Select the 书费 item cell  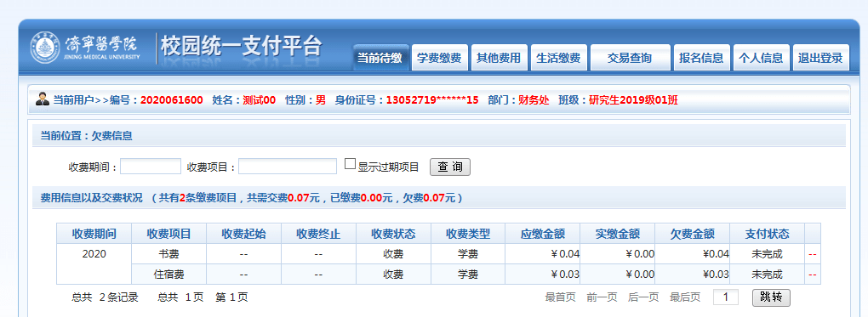click(168, 254)
